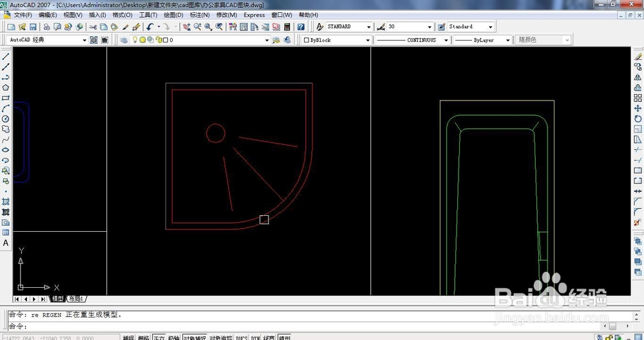The width and height of the screenshot is (644, 340).
Task: Select the Multiline Text A tool
Action: coord(6,243)
